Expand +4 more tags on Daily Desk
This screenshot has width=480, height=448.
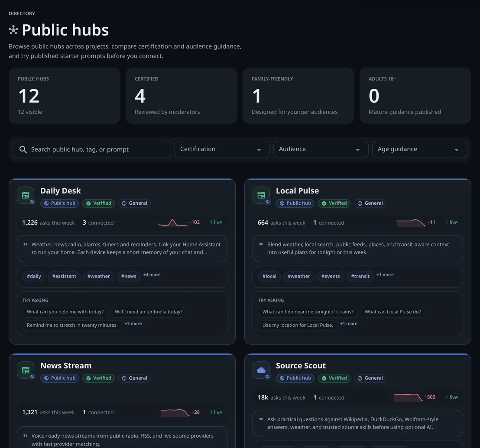[152, 274]
